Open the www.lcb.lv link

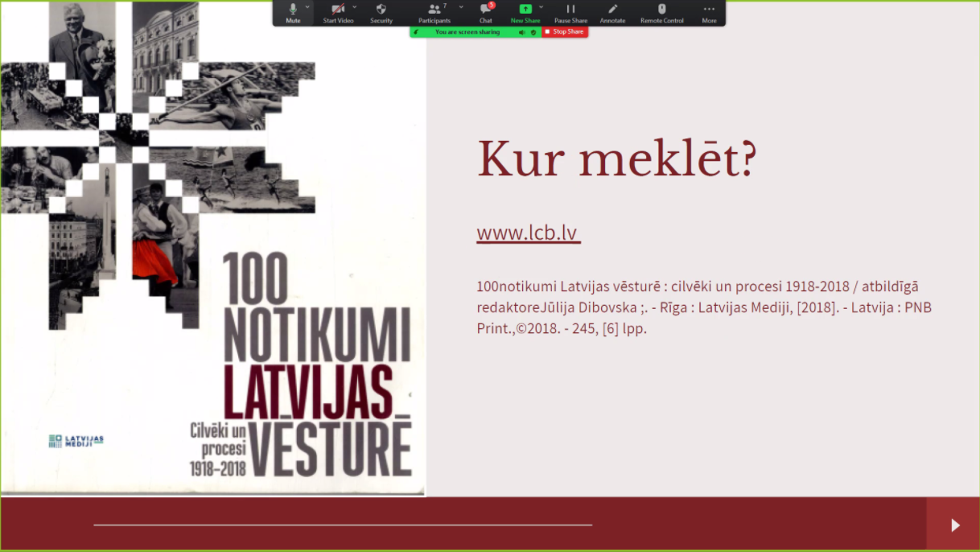tap(529, 233)
